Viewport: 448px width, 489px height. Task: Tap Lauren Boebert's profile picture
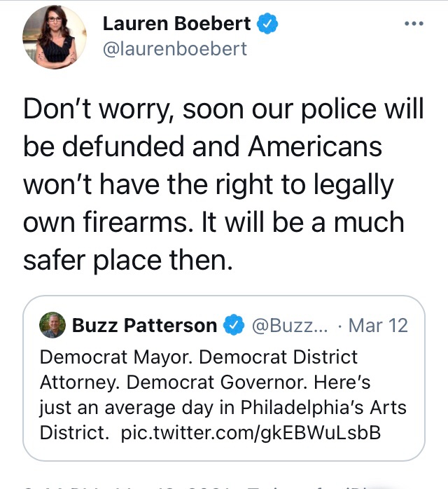pos(55,37)
